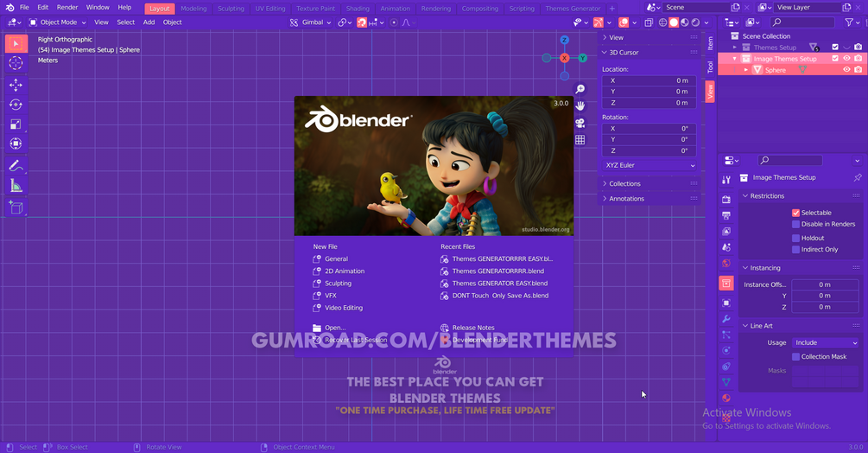Click the red X axis gizmo ball
The height and width of the screenshot is (453, 868).
tap(564, 58)
